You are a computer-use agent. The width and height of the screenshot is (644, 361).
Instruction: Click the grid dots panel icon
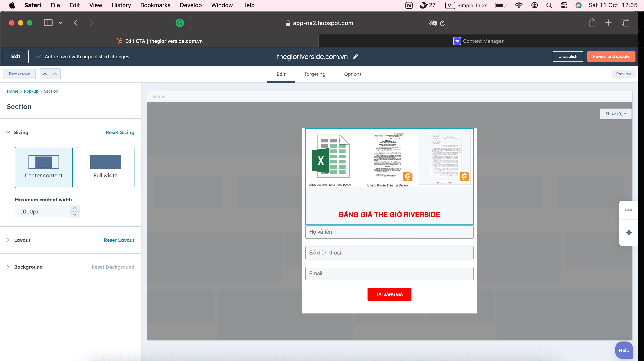click(x=628, y=210)
